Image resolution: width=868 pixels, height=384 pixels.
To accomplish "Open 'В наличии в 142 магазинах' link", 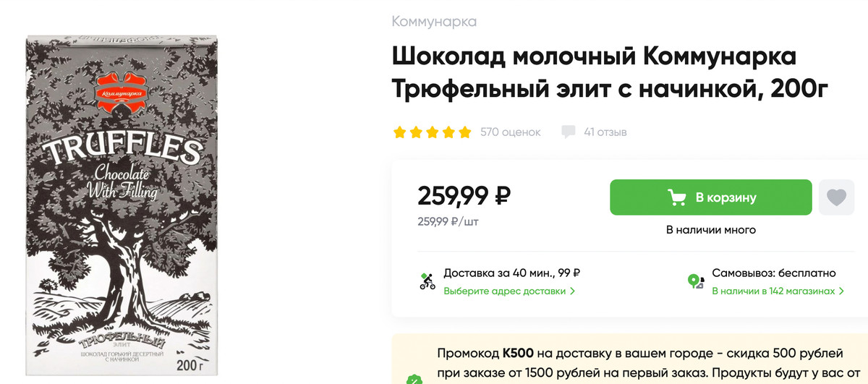I will [773, 291].
